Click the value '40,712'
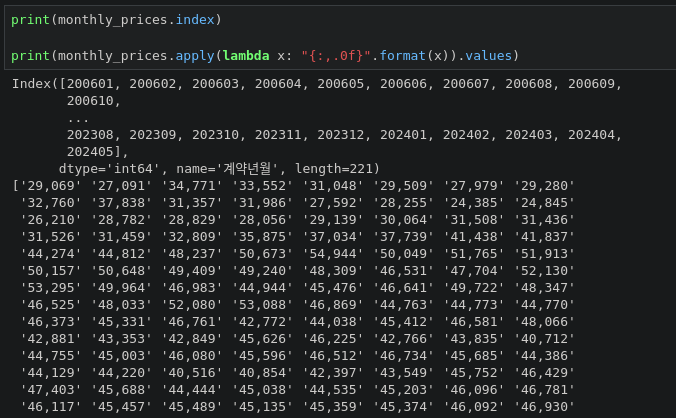Screen dimensions: 676x418 tap(544, 339)
